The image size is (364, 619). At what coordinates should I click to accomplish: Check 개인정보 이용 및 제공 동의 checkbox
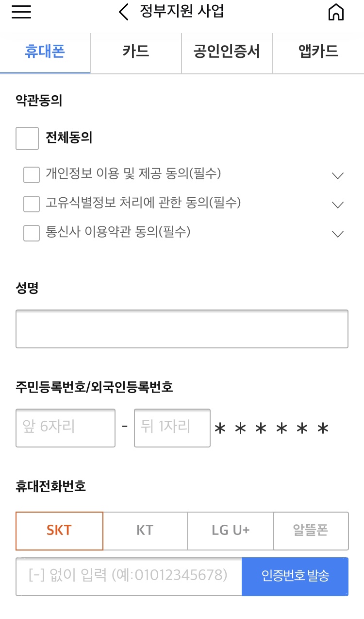(x=32, y=175)
